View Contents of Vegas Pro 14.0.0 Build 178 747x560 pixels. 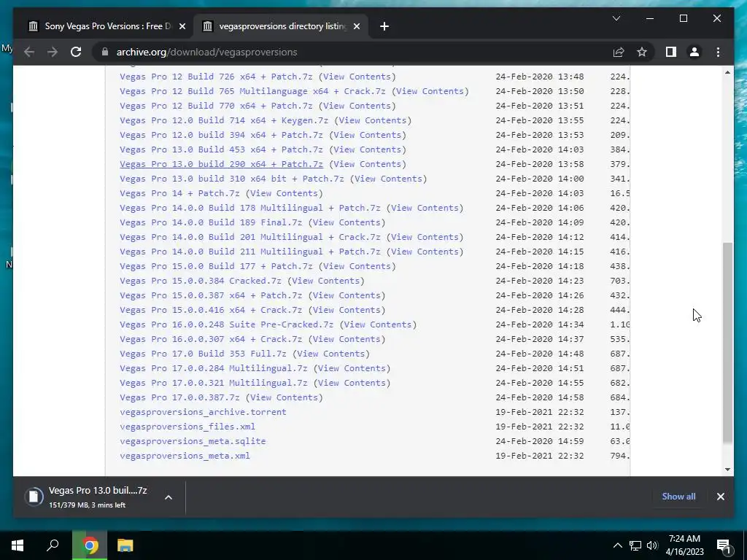(x=425, y=208)
